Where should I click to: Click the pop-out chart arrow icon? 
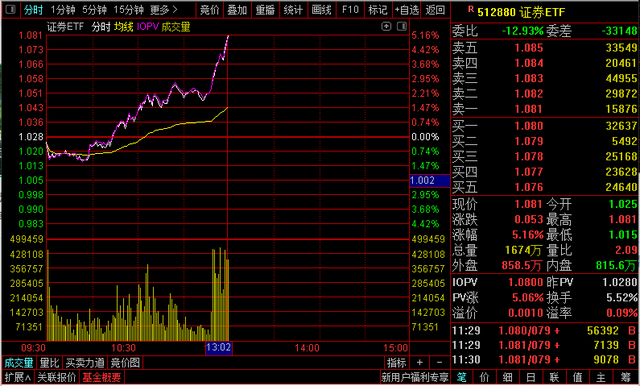click(x=386, y=27)
